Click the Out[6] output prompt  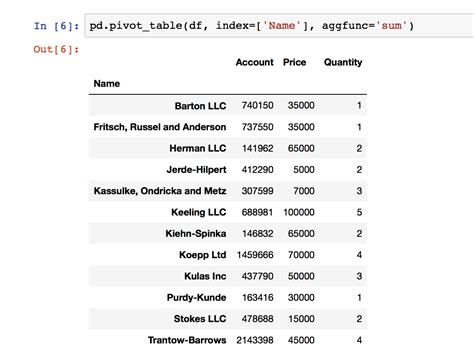56,49
